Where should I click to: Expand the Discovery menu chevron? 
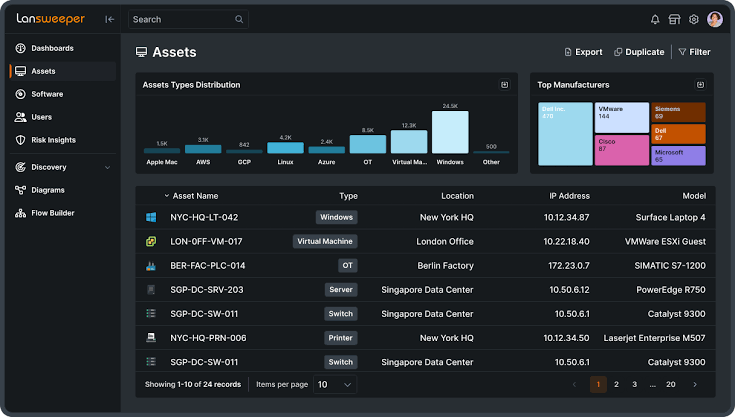(107, 167)
